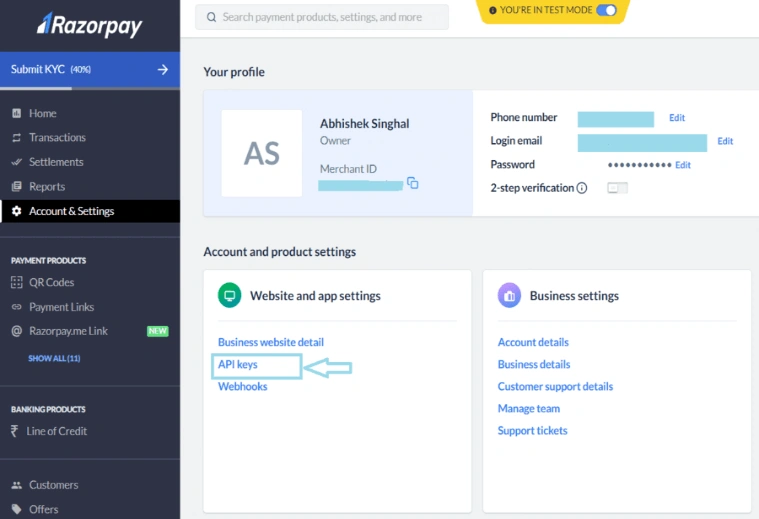Click Account and product settings heading
The width and height of the screenshot is (759, 519).
[x=279, y=252]
